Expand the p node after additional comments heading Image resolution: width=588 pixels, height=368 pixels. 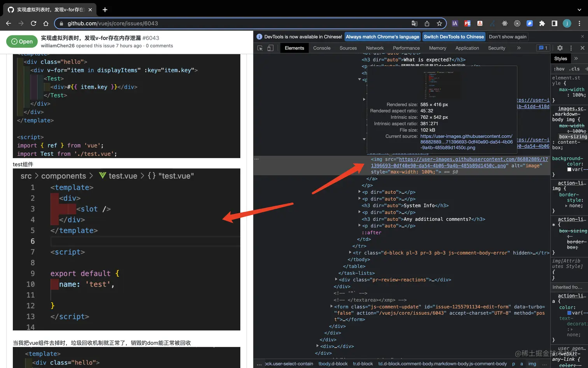[x=359, y=225]
